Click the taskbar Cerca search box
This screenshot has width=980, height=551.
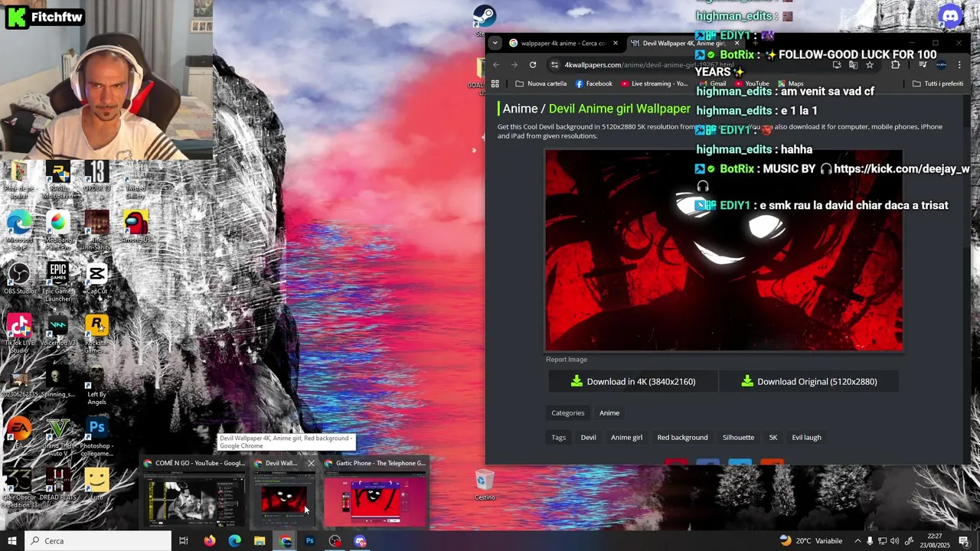point(98,541)
